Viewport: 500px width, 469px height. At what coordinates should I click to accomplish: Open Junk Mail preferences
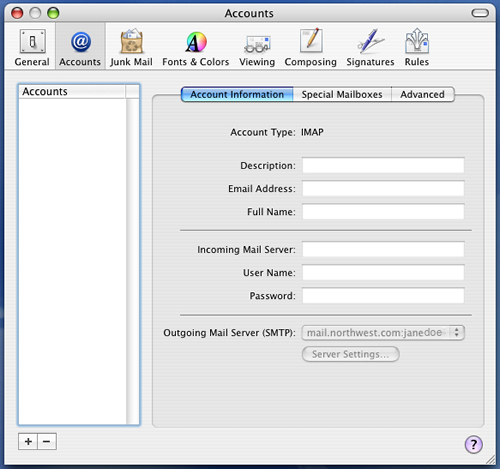point(131,47)
